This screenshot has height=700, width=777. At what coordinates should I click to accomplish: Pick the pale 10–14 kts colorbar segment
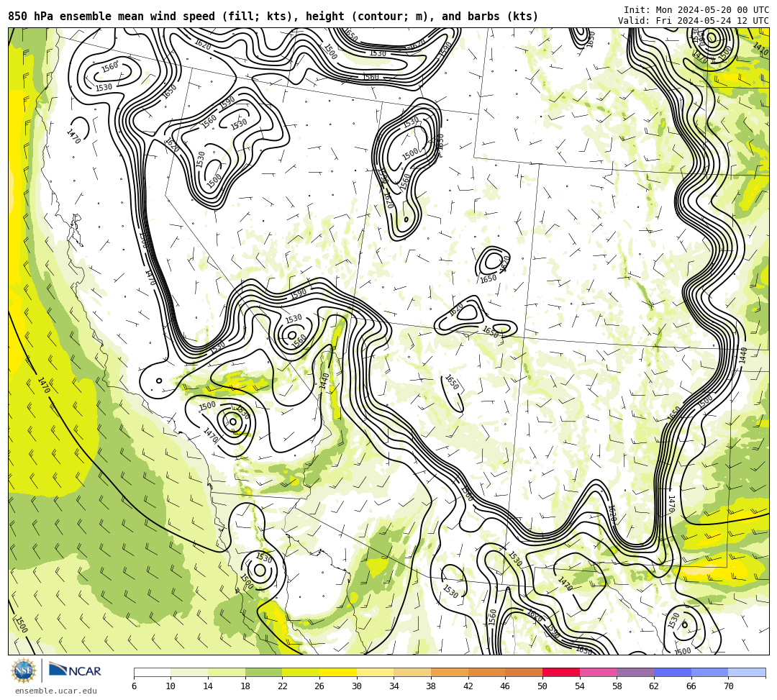[189, 672]
